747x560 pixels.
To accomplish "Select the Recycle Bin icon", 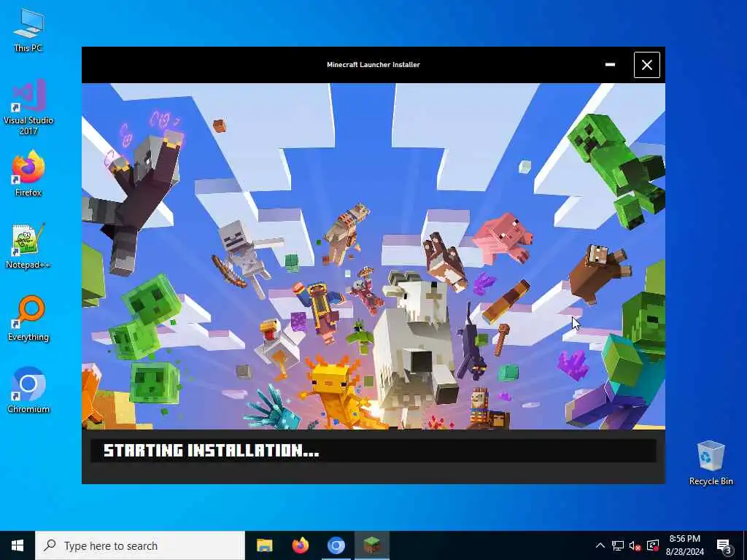I will pos(711,463).
